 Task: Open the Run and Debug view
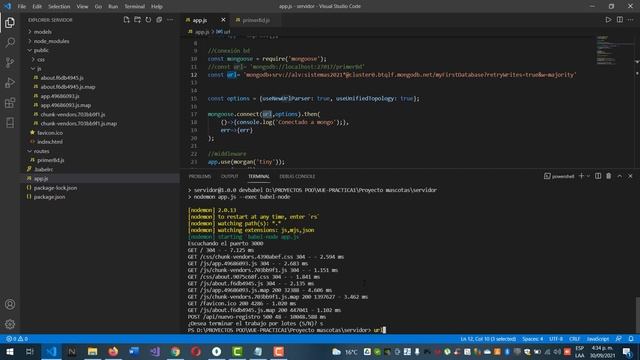[10, 82]
